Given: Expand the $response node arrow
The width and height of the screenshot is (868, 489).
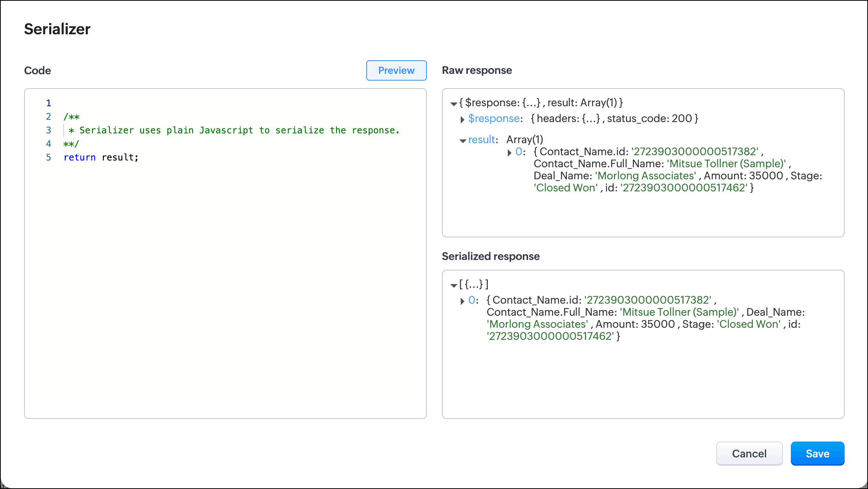Looking at the screenshot, I should tap(462, 120).
